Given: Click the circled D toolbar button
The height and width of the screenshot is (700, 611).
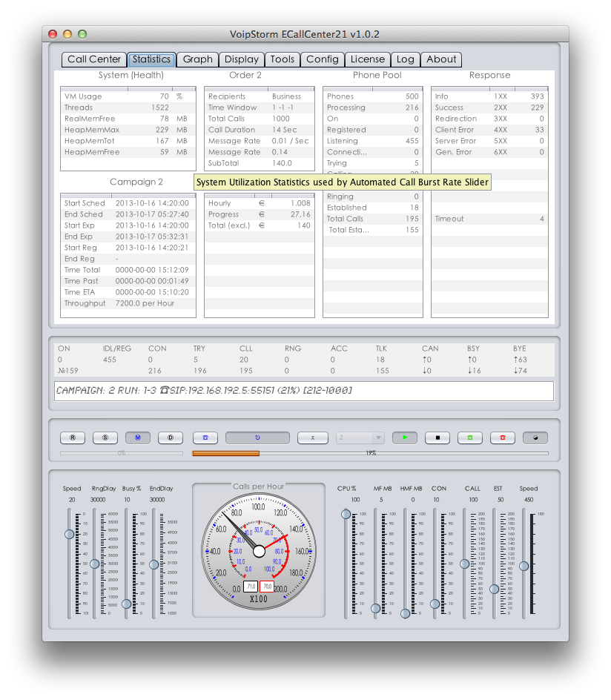Looking at the screenshot, I should point(171,438).
